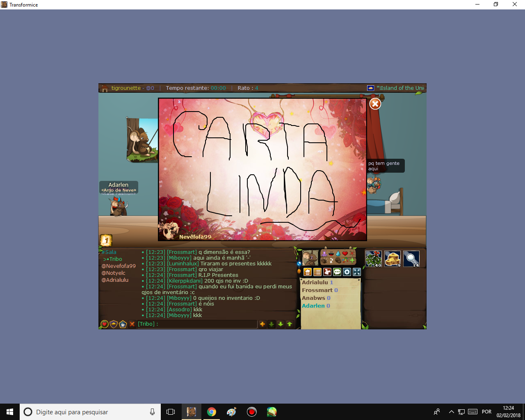Select the sleep Zz emote

(x=331, y=260)
